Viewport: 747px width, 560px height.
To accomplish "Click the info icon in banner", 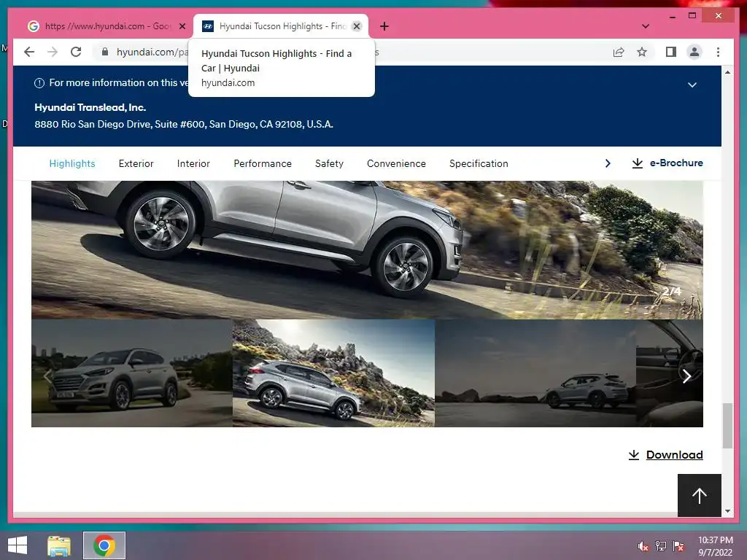I will (39, 83).
